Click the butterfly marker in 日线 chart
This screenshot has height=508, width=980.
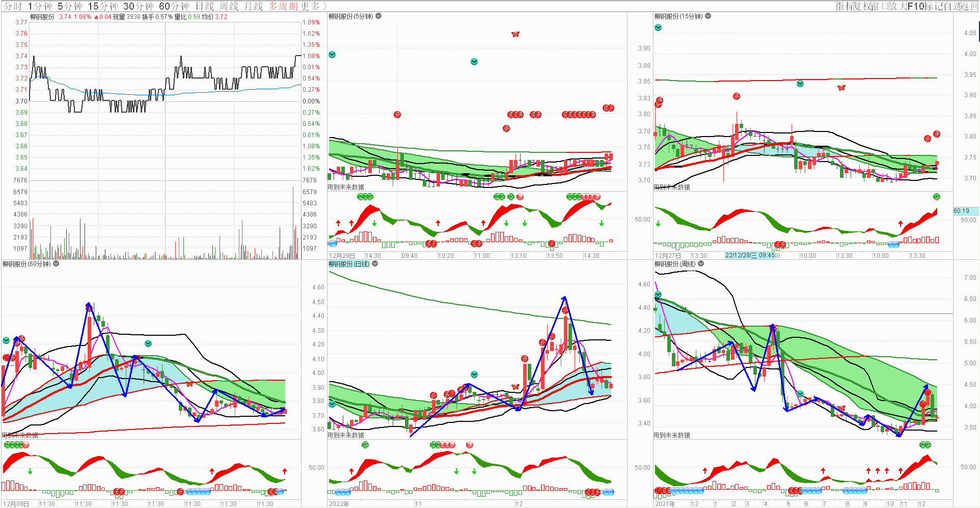[515, 387]
